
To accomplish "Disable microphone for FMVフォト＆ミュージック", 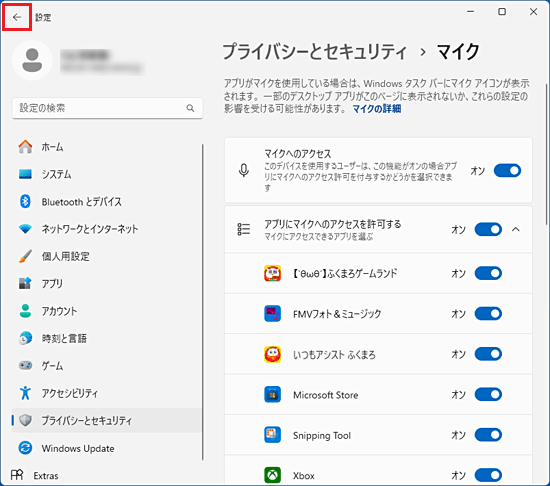I will 488,313.
